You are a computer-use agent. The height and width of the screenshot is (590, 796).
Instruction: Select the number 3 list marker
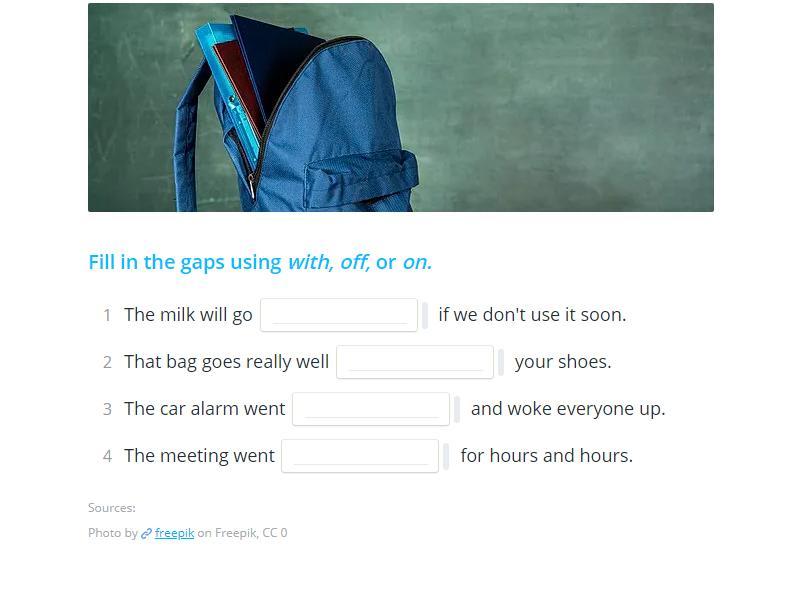[107, 409]
